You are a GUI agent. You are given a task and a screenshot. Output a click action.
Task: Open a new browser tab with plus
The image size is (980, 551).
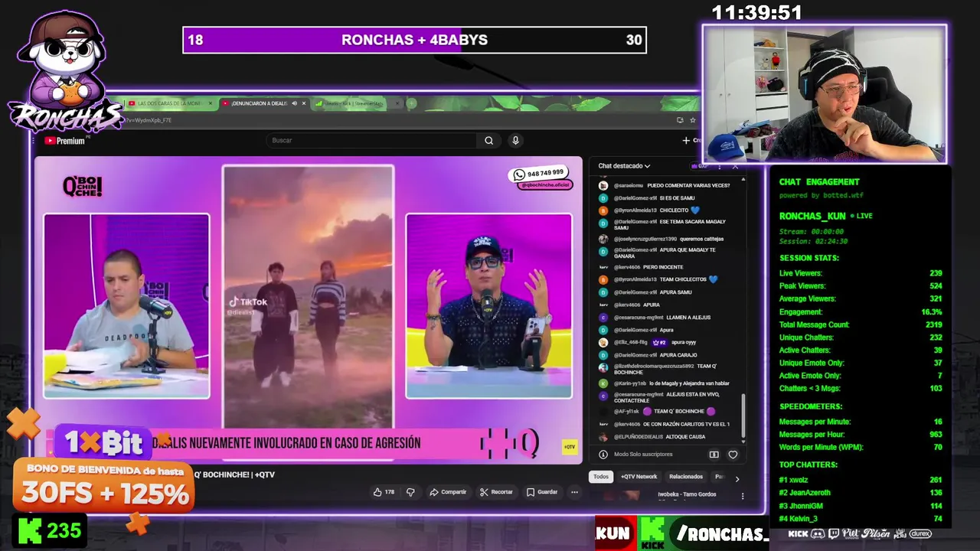pos(412,103)
